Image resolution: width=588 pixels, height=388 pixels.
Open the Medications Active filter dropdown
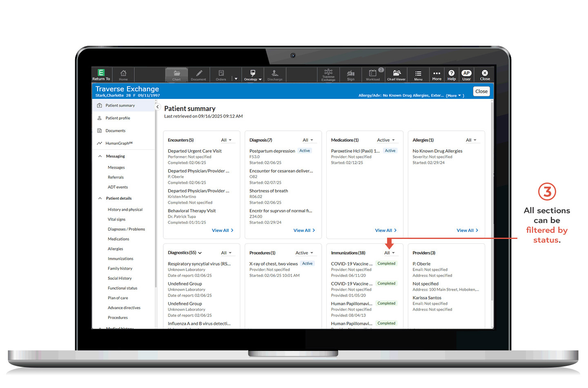(386, 140)
